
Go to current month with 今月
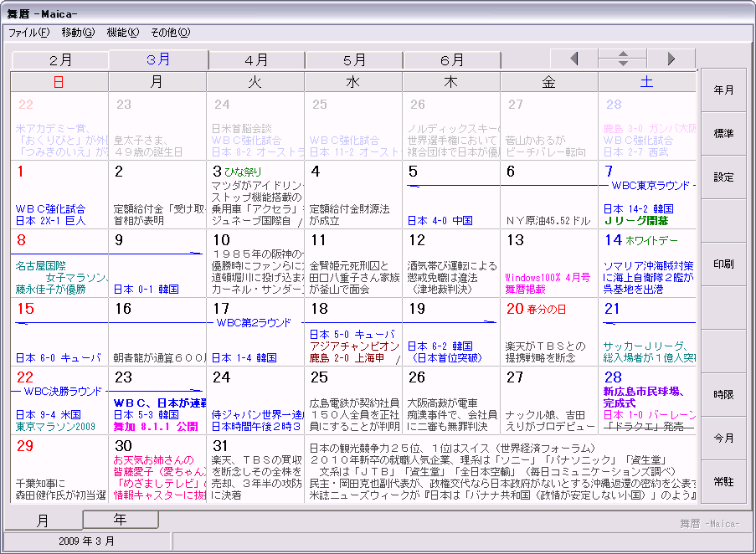[723, 438]
